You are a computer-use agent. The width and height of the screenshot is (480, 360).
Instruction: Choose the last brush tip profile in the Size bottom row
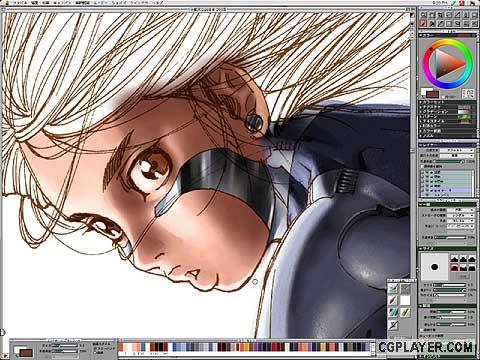pos(472,267)
